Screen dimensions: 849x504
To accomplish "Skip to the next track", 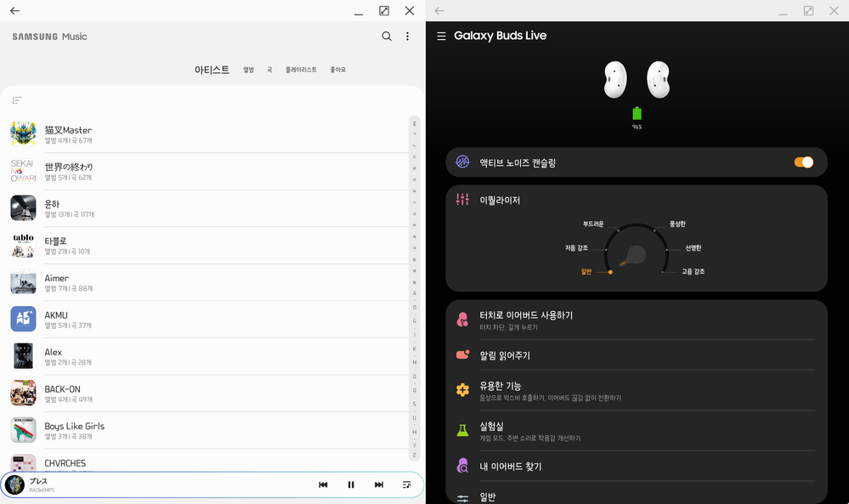I will (x=379, y=484).
